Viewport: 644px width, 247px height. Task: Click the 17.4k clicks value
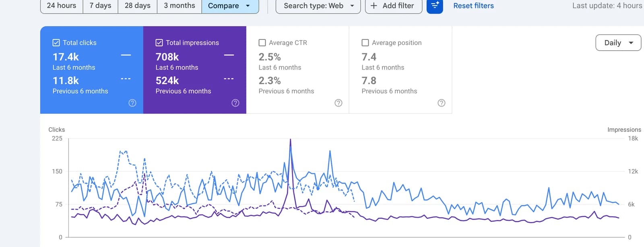coord(66,57)
